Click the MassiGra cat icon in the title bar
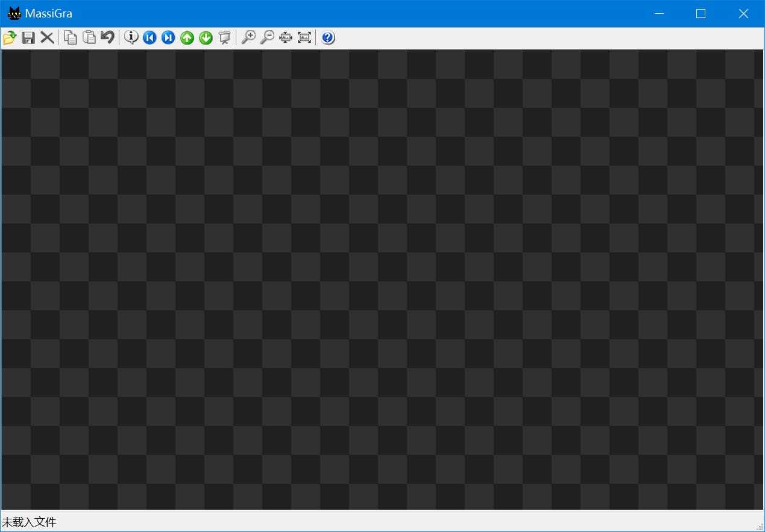The height and width of the screenshot is (532, 765). [14, 13]
